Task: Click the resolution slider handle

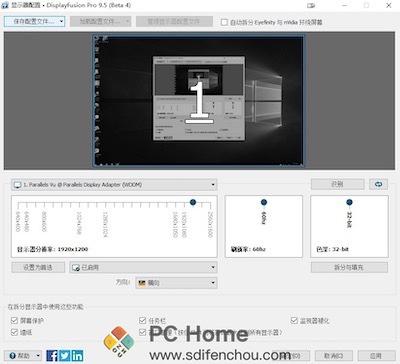Action: click(x=193, y=202)
